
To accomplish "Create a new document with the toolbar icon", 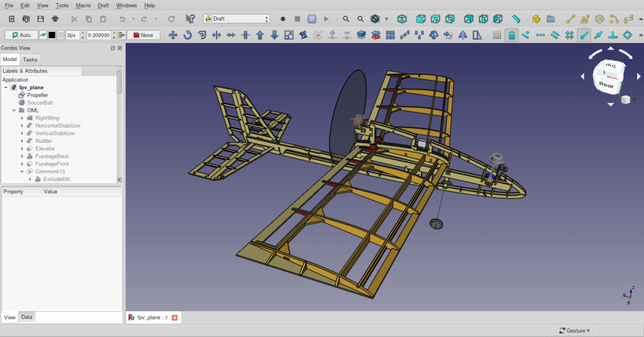I will click(x=11, y=19).
